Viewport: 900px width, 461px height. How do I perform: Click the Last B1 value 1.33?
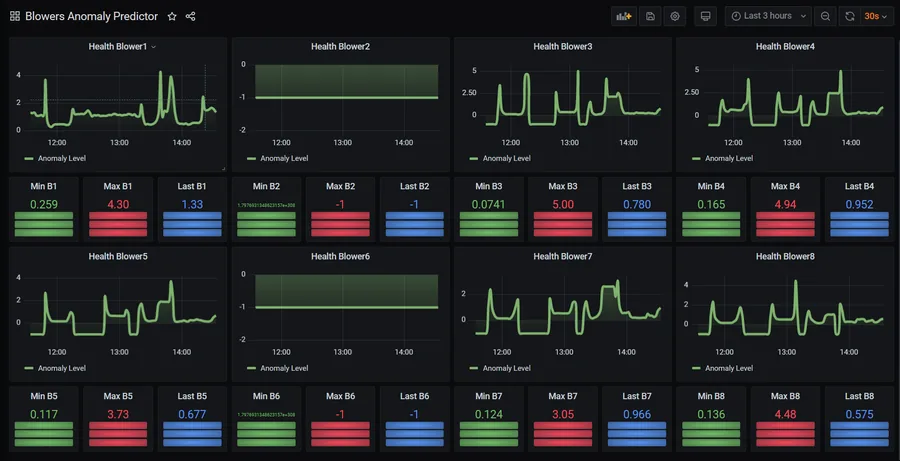pyautogui.click(x=192, y=204)
